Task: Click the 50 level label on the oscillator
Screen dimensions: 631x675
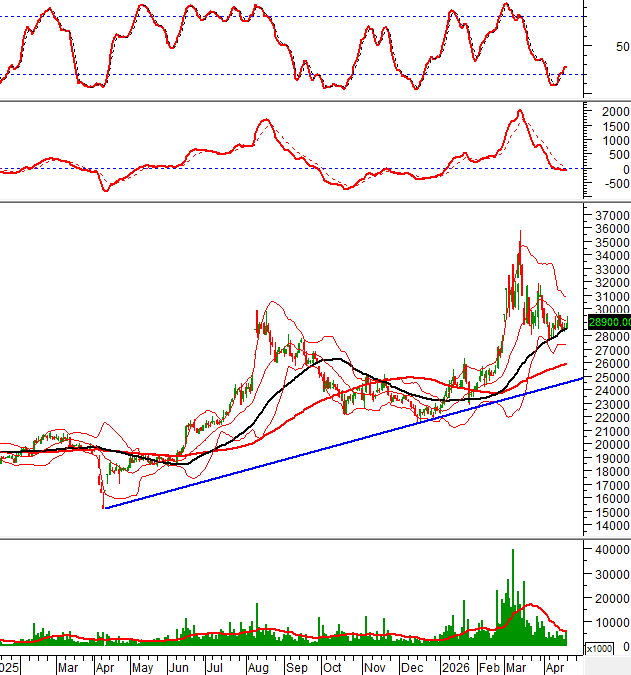Action: (622, 46)
